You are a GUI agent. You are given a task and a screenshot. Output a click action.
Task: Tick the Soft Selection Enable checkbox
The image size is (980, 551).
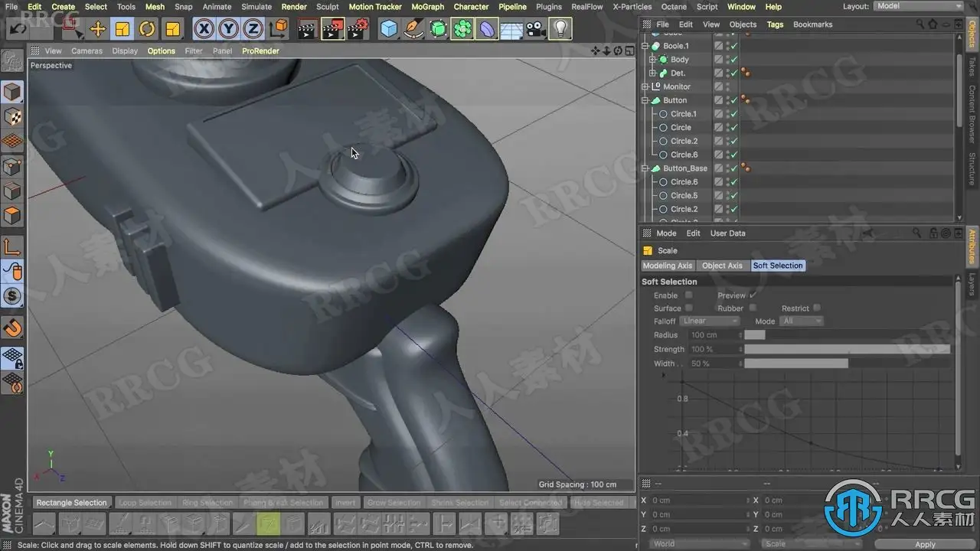689,295
